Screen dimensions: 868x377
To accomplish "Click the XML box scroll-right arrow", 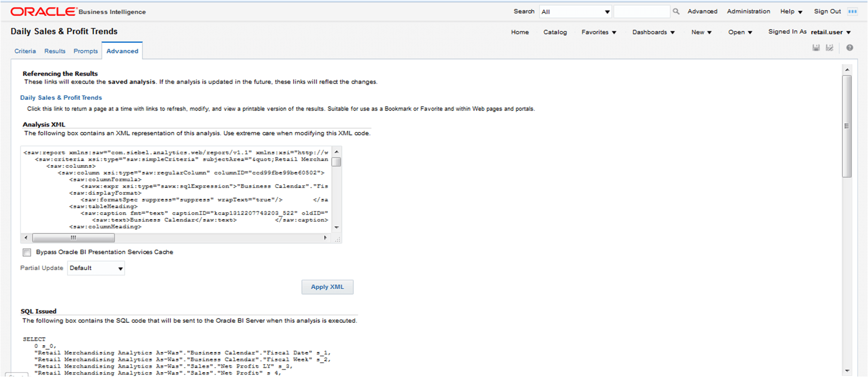I will (x=325, y=238).
